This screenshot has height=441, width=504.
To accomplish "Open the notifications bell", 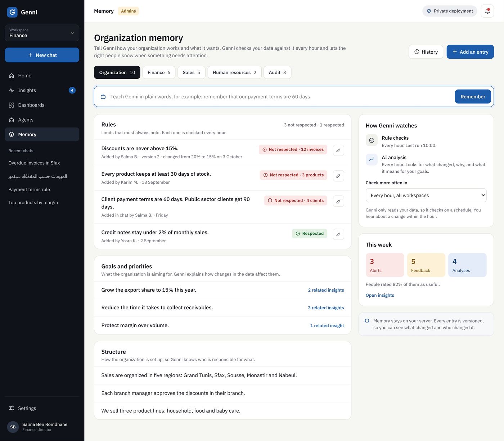I will 487,11.
